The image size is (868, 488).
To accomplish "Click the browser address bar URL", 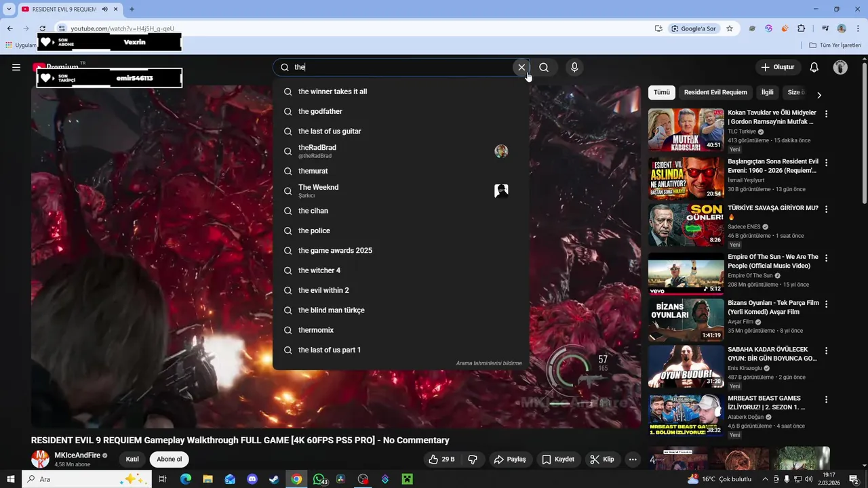I will click(123, 28).
